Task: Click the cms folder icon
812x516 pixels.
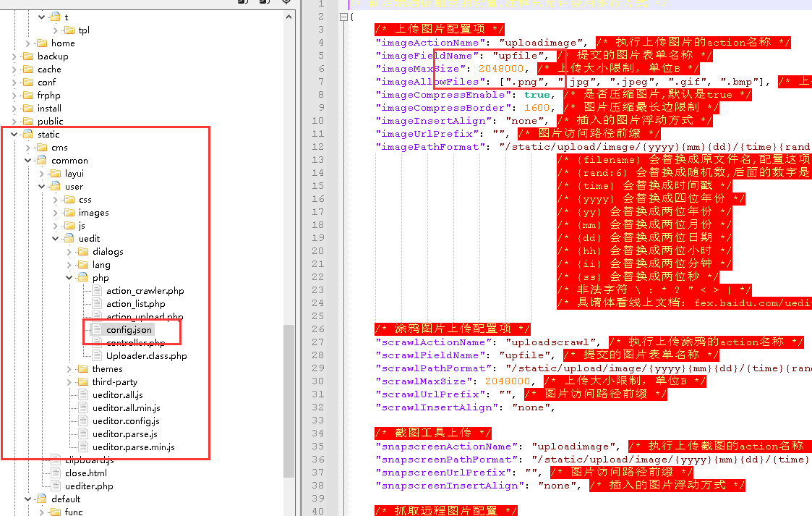Action: point(41,148)
